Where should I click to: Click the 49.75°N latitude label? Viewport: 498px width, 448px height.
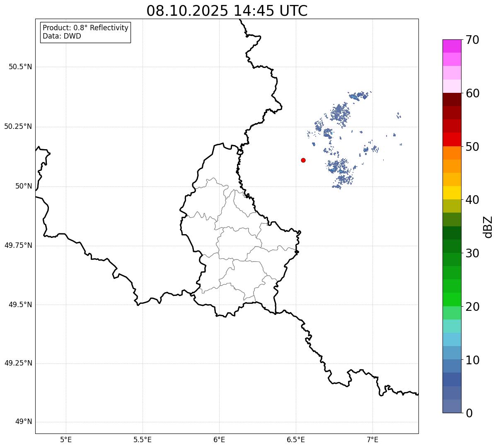(x=18, y=245)
